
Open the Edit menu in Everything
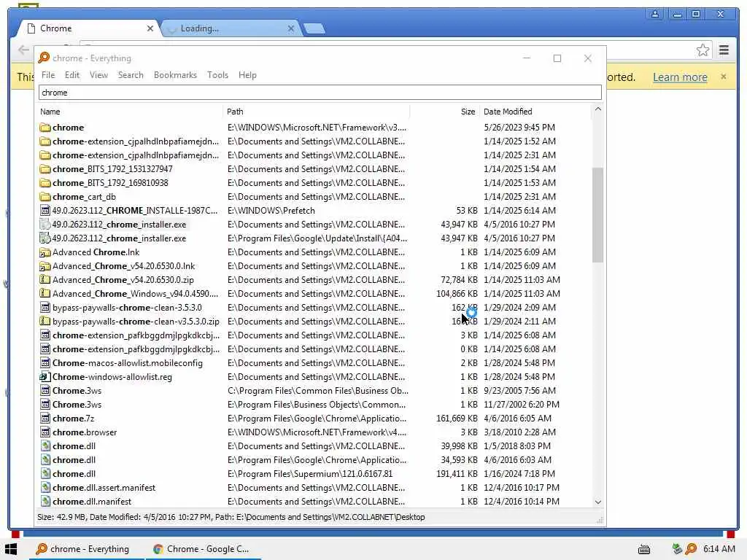[72, 75]
